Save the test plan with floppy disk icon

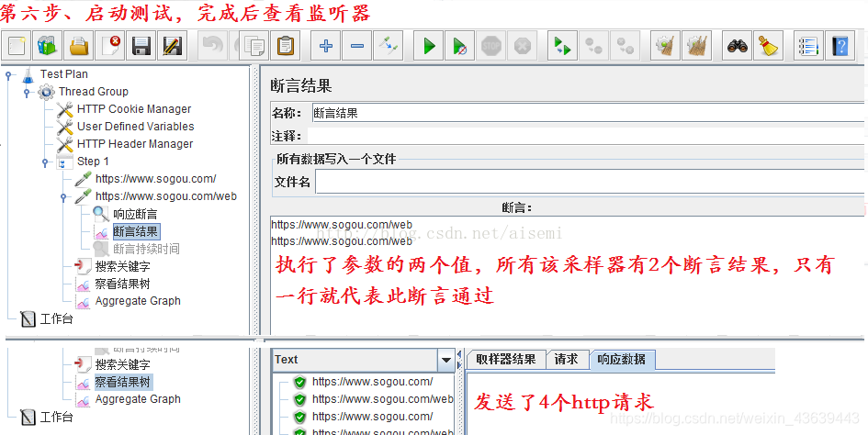[x=141, y=46]
